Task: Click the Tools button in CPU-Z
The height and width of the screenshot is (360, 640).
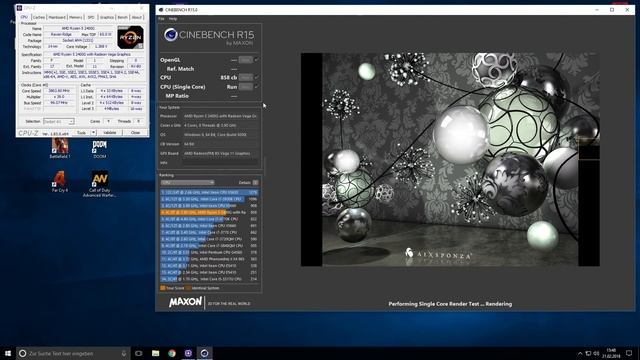Action: coord(82,133)
